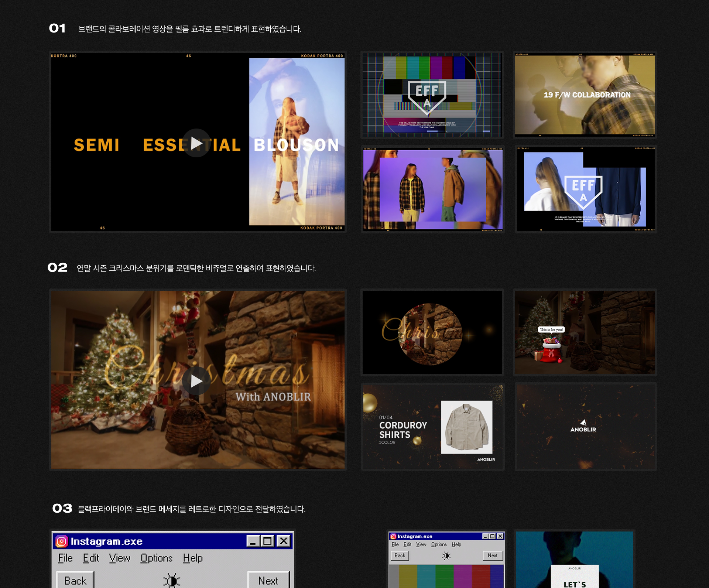Open the LET'S blue silhouette thumbnail
The height and width of the screenshot is (588, 709).
point(574,560)
